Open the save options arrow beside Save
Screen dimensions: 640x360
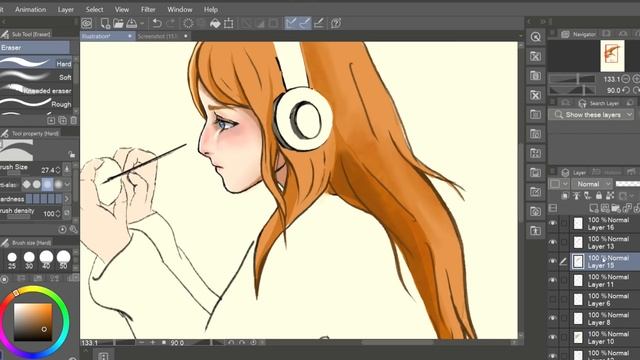point(142,24)
